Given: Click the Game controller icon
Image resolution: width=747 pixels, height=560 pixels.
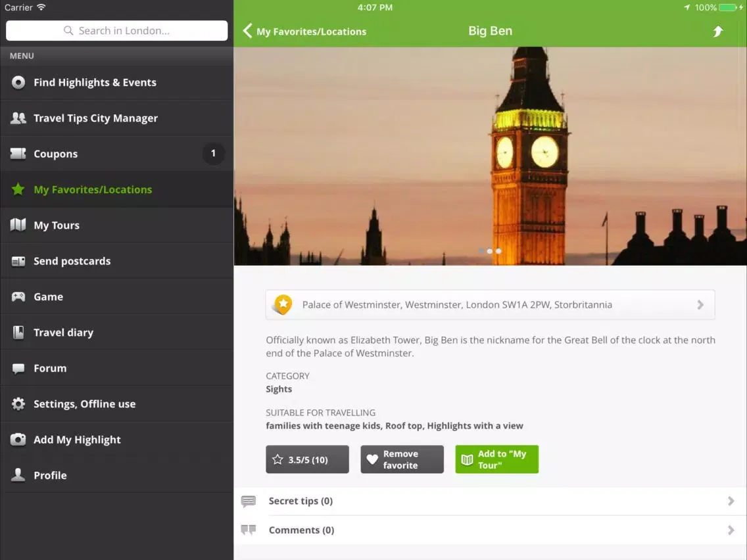Looking at the screenshot, I should click(18, 296).
